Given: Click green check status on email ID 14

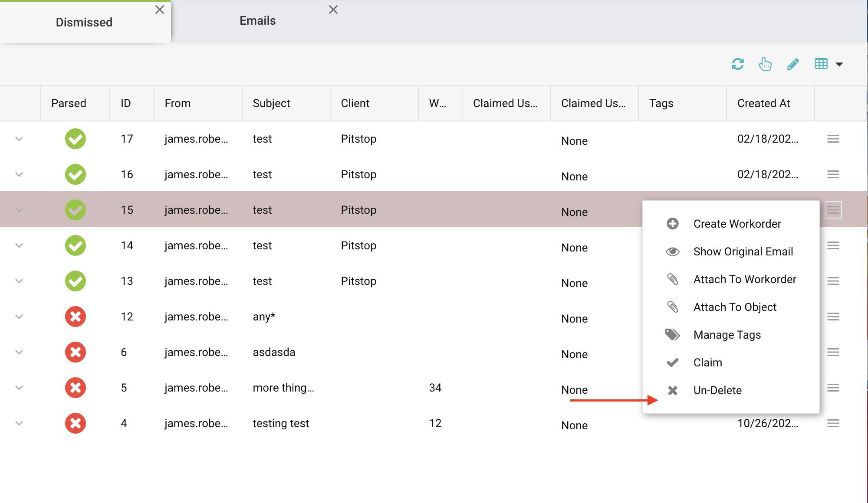Looking at the screenshot, I should tap(76, 245).
